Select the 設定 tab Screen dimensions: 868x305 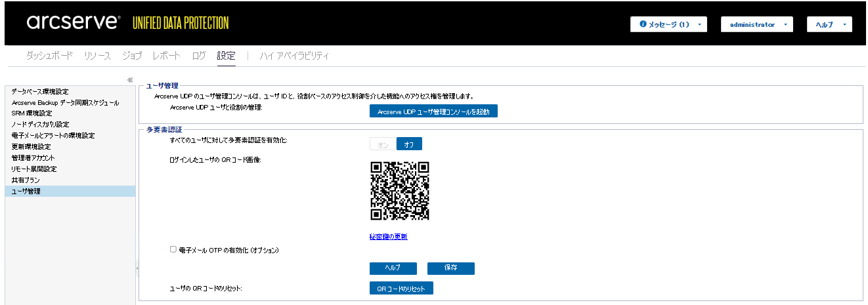226,56
